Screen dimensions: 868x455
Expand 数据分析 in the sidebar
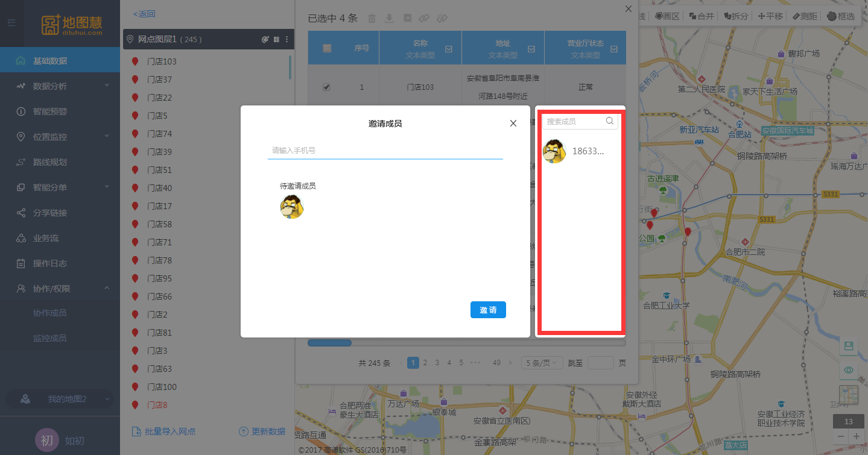[60, 86]
